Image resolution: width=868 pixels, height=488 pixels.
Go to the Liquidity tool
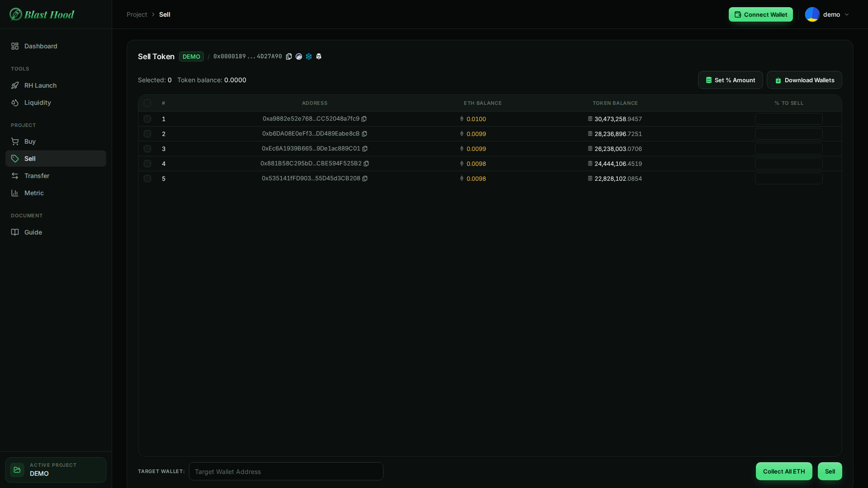point(56,103)
